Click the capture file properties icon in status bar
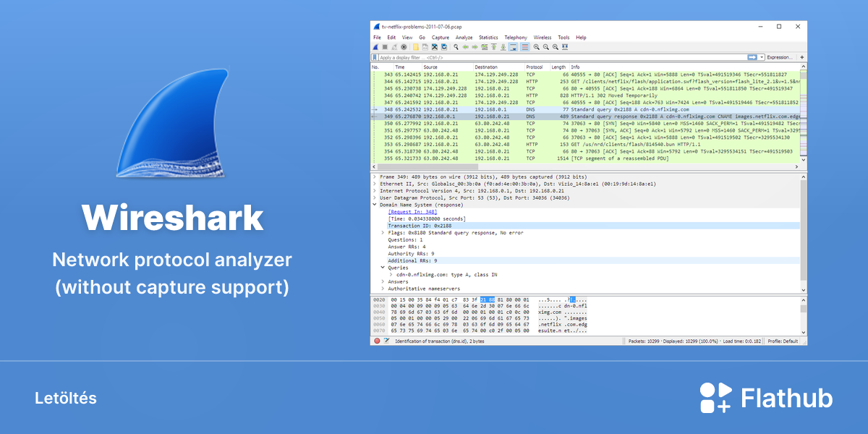 (x=386, y=341)
